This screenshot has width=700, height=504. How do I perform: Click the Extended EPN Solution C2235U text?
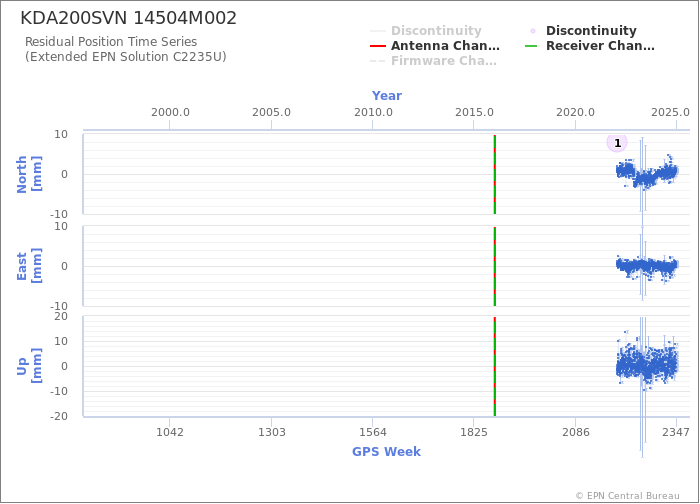point(125,57)
